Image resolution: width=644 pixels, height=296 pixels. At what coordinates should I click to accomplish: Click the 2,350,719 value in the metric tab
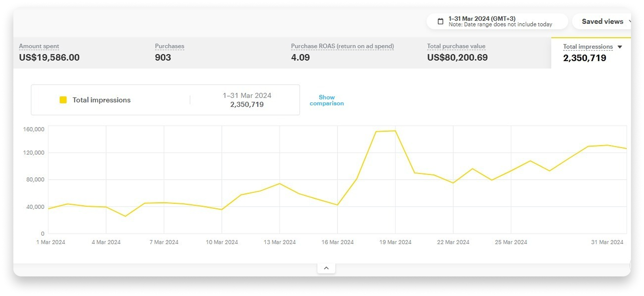[585, 58]
